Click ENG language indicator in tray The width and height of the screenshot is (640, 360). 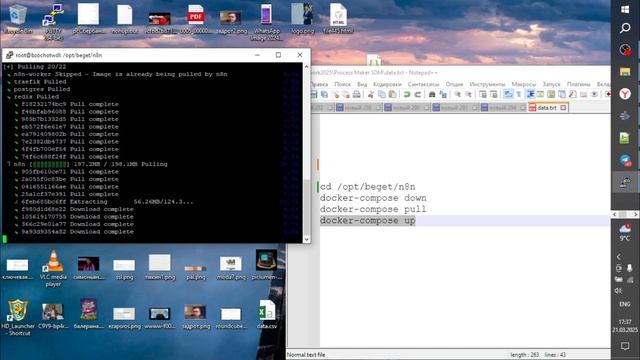coord(625,304)
